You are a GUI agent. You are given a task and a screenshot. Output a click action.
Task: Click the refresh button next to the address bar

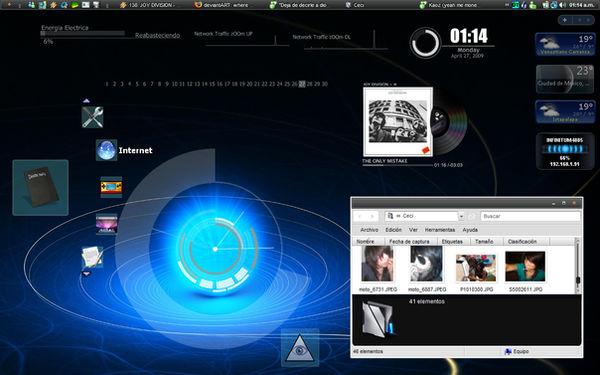click(472, 217)
